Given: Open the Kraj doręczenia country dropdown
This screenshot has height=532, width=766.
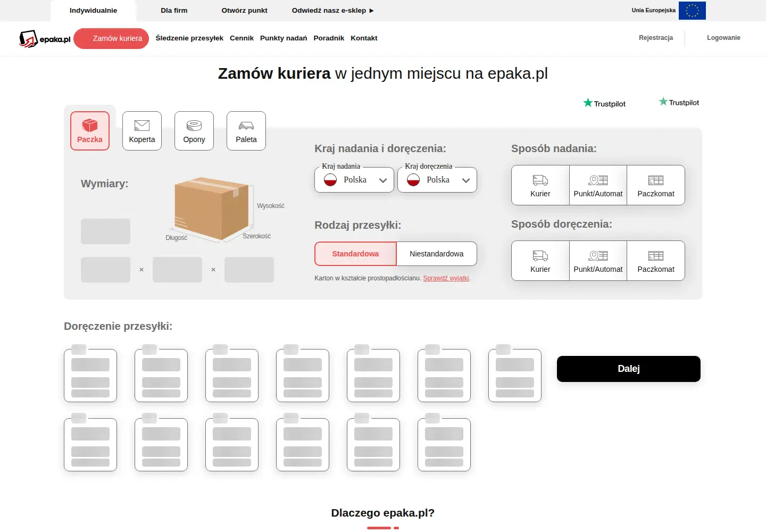Looking at the screenshot, I should 437,180.
